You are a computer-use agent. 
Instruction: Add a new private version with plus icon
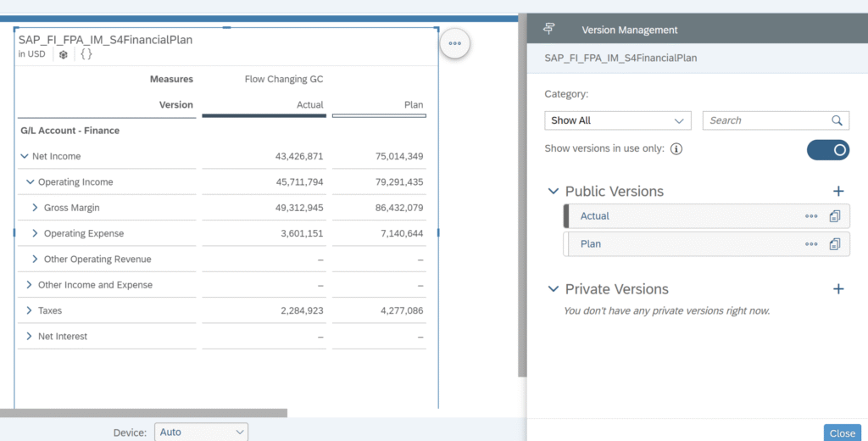pyautogui.click(x=838, y=288)
